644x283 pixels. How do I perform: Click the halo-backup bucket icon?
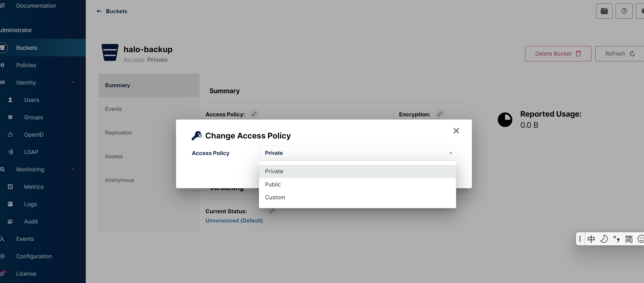pos(110,52)
